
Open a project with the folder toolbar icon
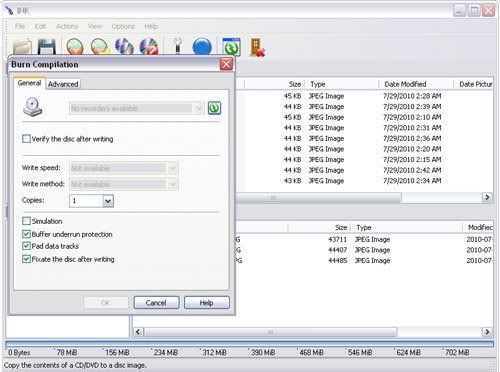pyautogui.click(x=22, y=47)
